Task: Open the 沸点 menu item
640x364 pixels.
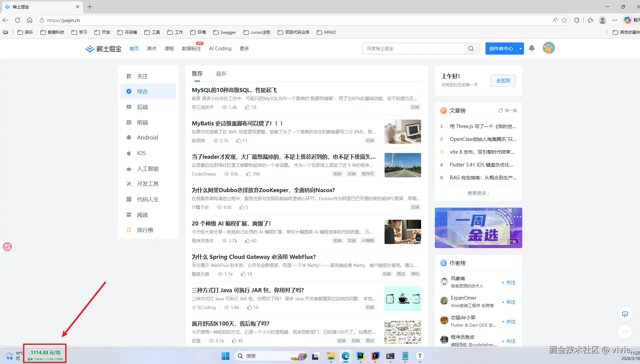Action: pos(151,48)
